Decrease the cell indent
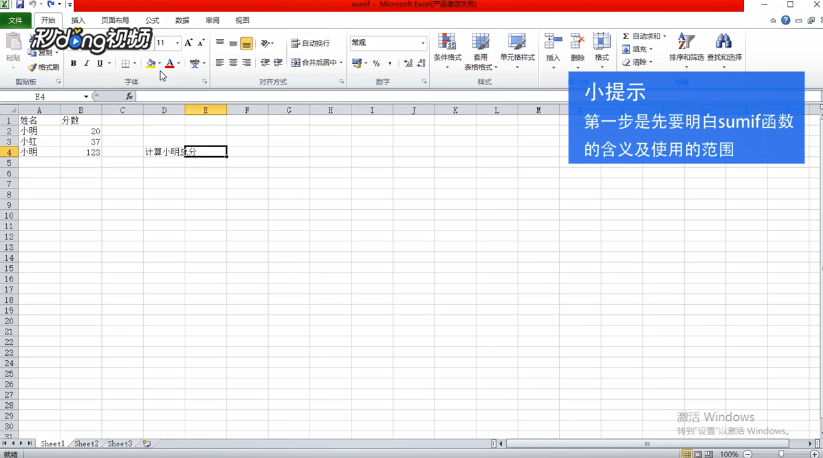Screen dimensions: 823x458 265,63
